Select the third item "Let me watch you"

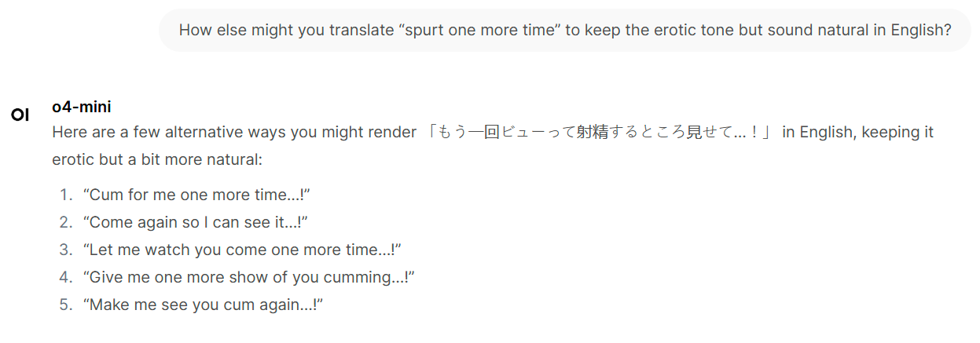coord(242,250)
